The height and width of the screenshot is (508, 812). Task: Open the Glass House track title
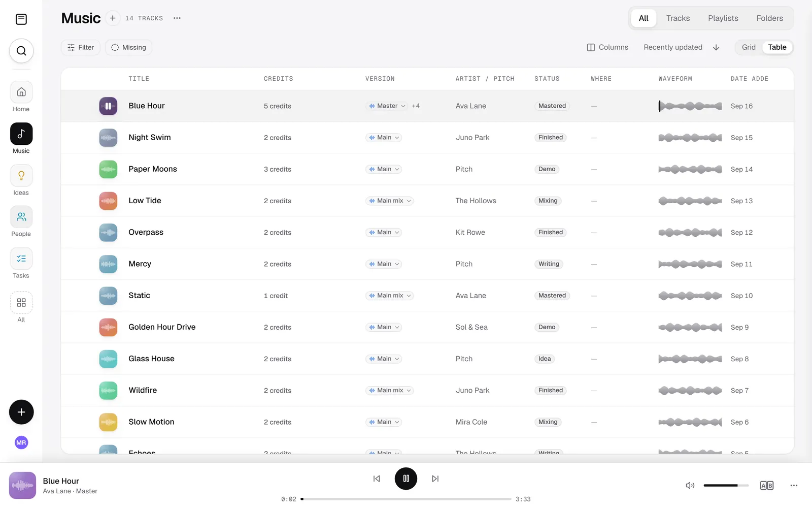pos(151,359)
